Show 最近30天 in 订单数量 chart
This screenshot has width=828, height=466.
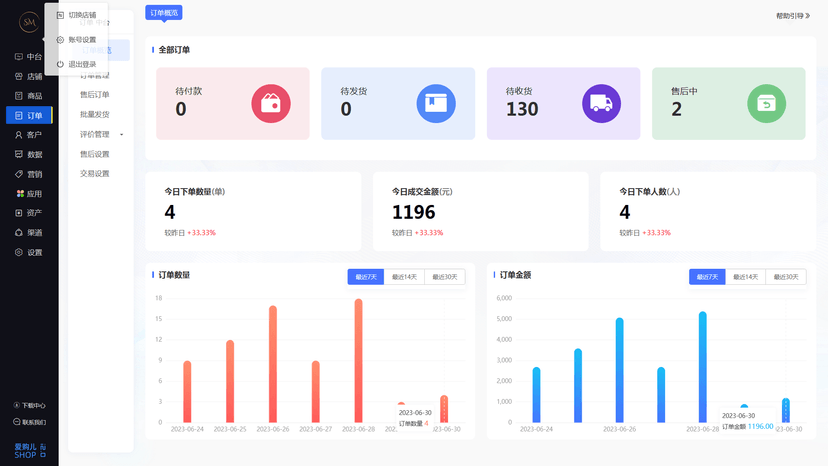click(x=445, y=277)
